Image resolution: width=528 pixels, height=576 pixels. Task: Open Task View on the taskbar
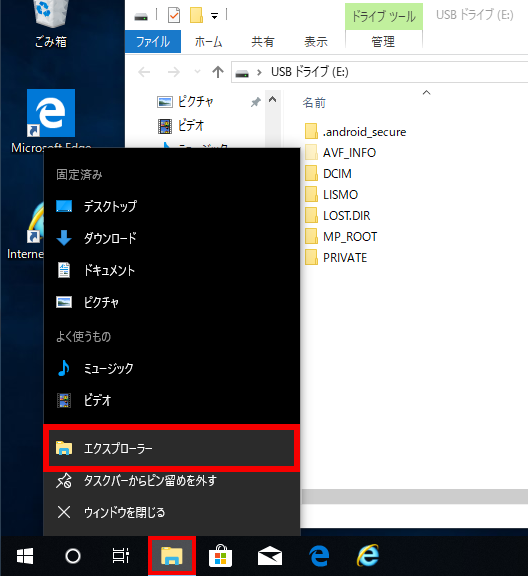pyautogui.click(x=121, y=556)
